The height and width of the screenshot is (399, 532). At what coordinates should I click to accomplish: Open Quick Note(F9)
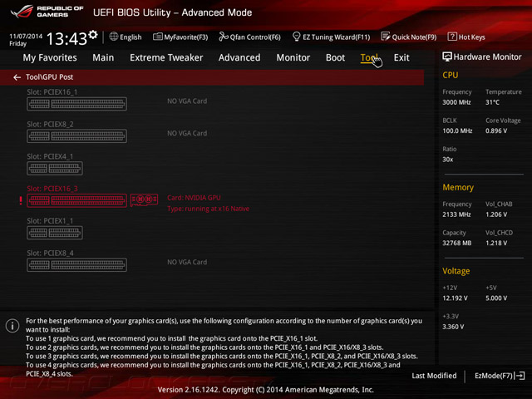pos(409,37)
